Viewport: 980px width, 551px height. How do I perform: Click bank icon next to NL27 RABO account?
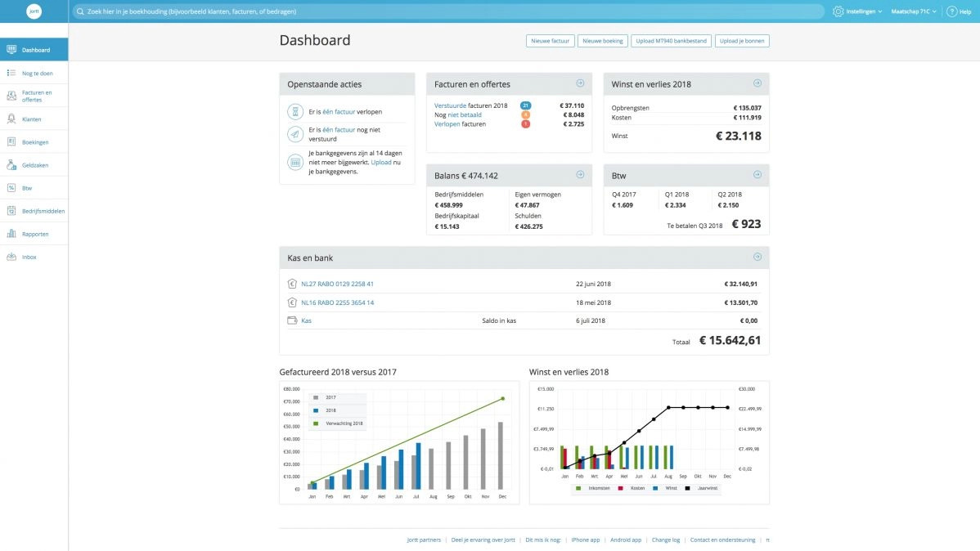[x=292, y=284]
